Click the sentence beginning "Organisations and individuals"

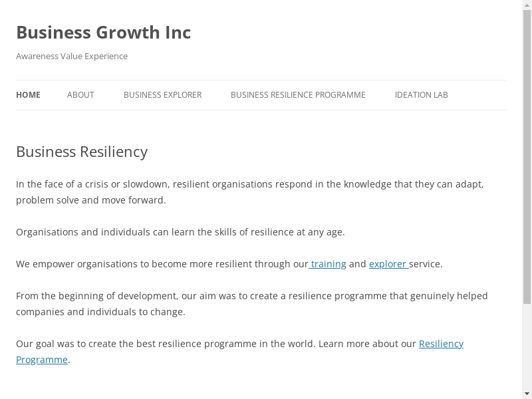point(180,232)
